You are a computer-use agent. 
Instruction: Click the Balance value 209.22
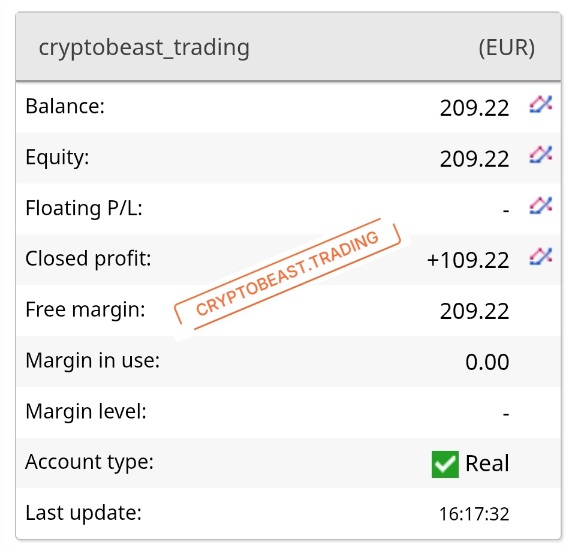coord(474,108)
